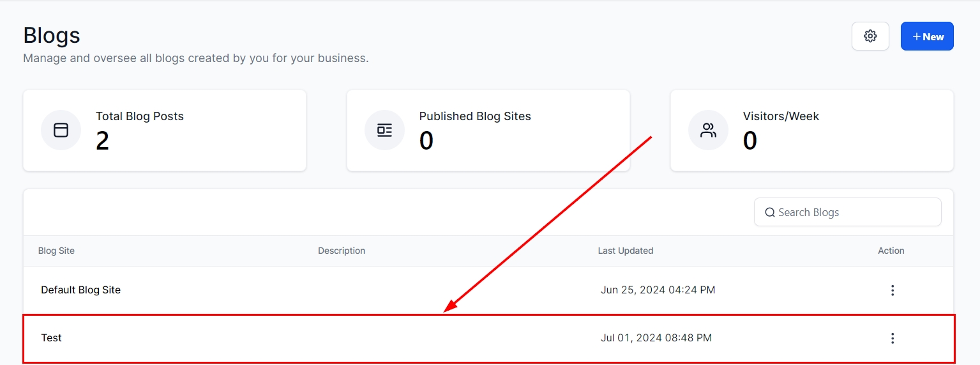Click the blue New button
Viewport: 980px width, 365px height.
(x=927, y=36)
